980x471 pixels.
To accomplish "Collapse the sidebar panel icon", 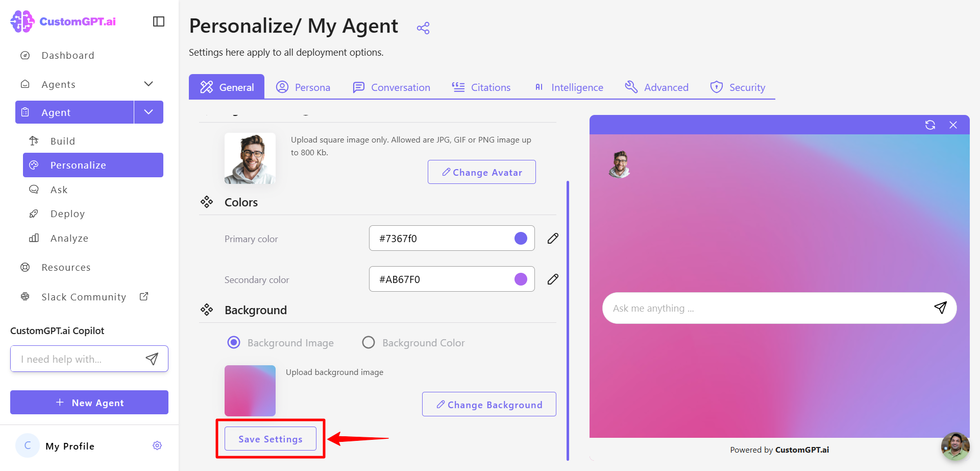I will [x=159, y=21].
